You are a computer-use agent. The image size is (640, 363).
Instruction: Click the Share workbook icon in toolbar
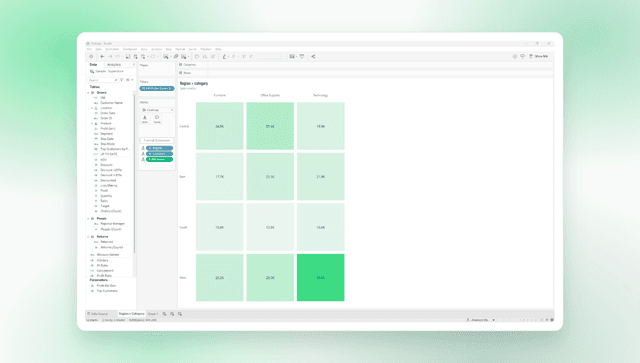(313, 56)
